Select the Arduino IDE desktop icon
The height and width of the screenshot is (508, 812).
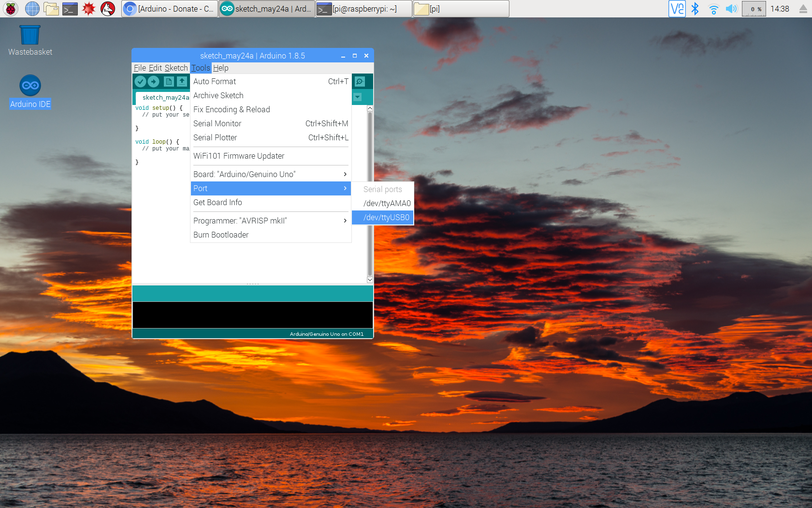tap(30, 92)
